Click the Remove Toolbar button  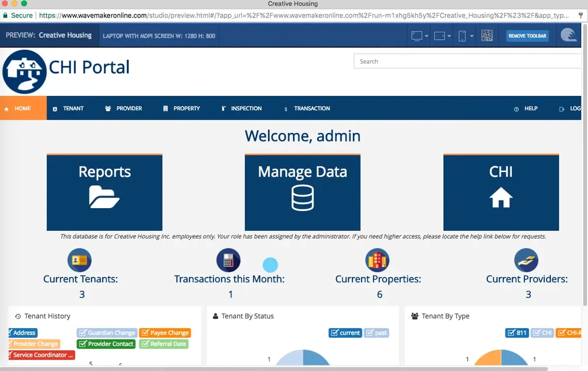[527, 36]
